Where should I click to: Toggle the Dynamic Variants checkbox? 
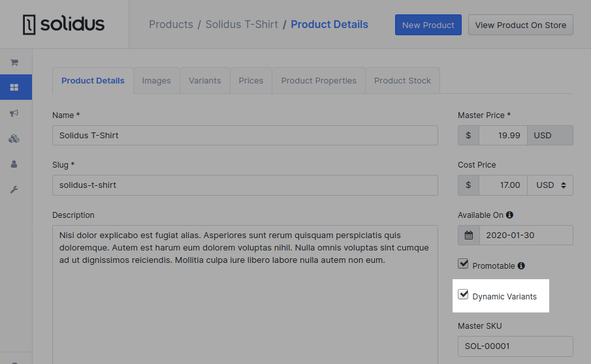pyautogui.click(x=463, y=294)
